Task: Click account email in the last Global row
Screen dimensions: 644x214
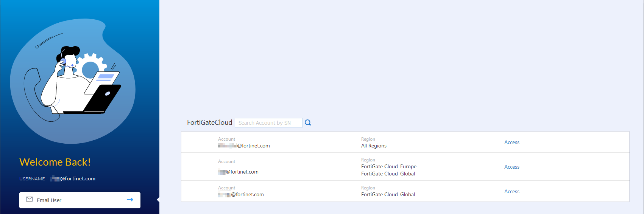Action: [241, 194]
